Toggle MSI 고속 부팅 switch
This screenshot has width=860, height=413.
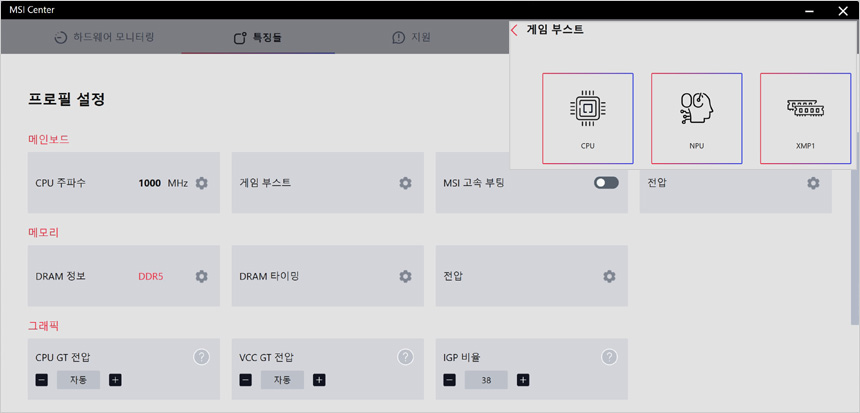pyautogui.click(x=606, y=183)
